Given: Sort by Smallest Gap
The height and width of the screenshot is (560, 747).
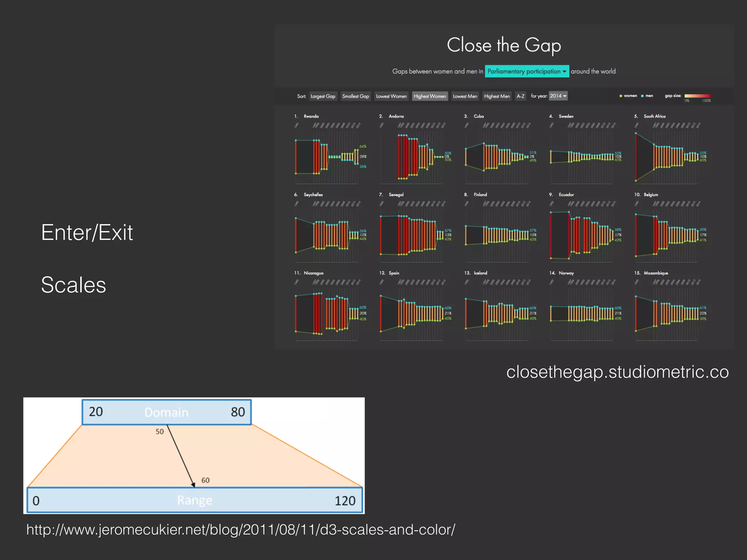Looking at the screenshot, I should 356,96.
